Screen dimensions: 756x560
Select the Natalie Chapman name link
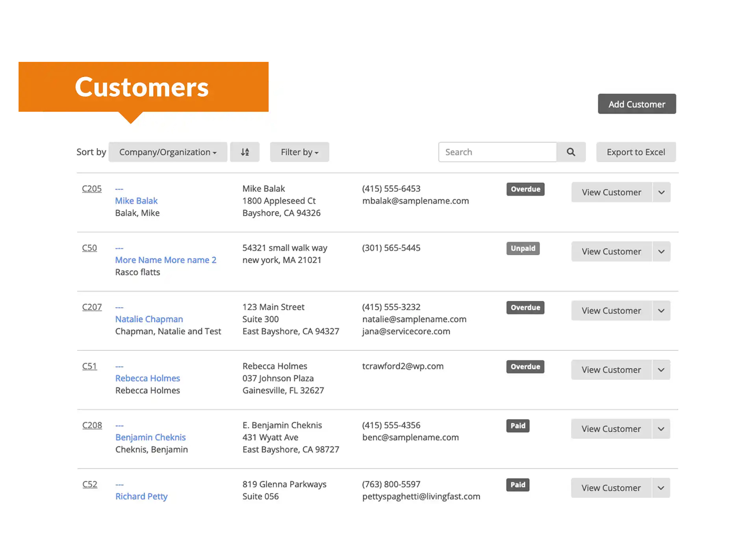click(149, 319)
